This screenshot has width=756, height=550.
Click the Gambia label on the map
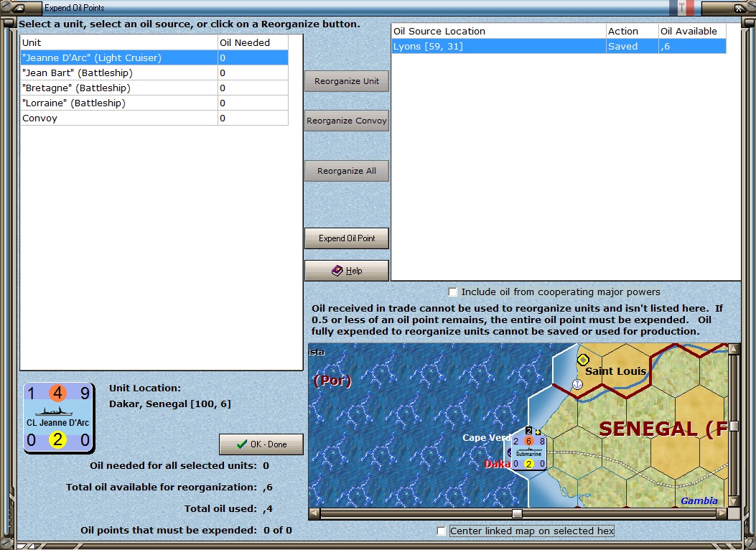coord(699,501)
